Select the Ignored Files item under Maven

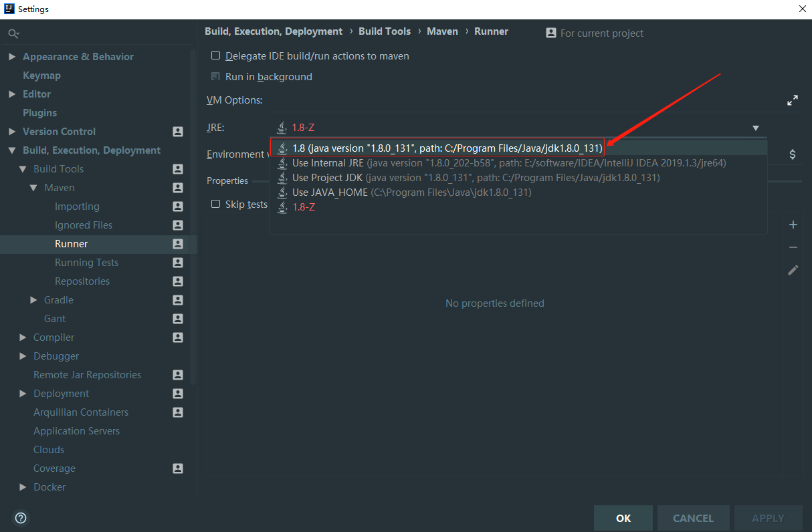84,225
